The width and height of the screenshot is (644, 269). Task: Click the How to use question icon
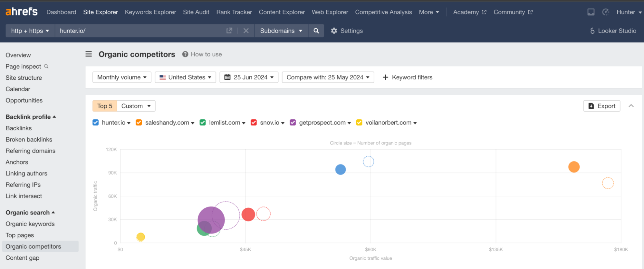pos(185,54)
